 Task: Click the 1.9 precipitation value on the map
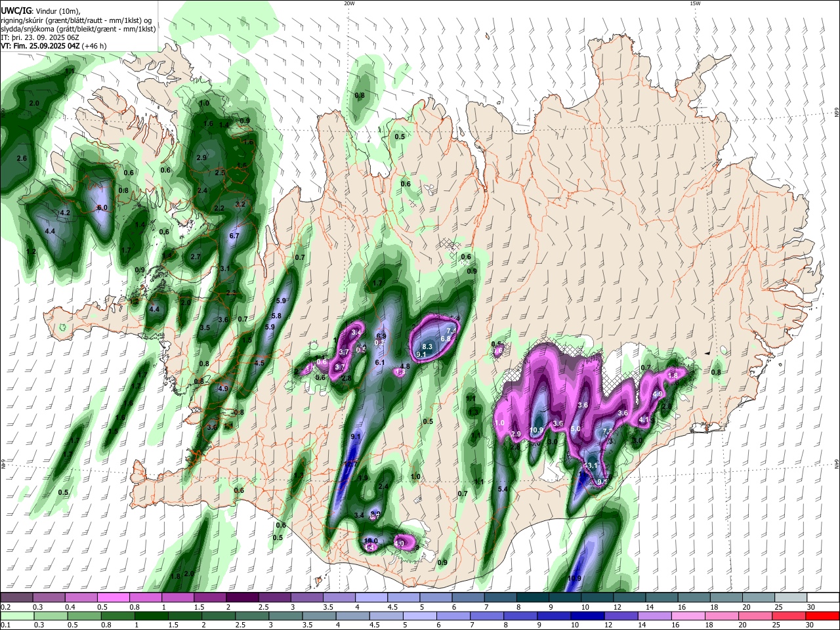pyautogui.click(x=364, y=478)
